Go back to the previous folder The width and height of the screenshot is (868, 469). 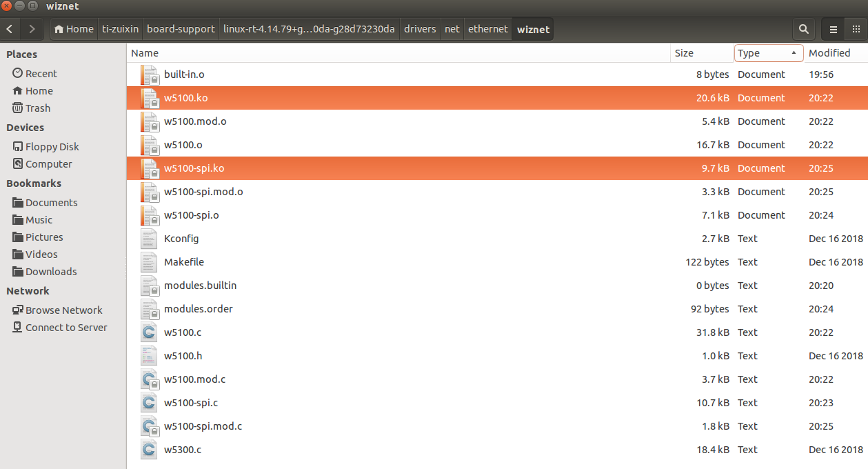10,29
